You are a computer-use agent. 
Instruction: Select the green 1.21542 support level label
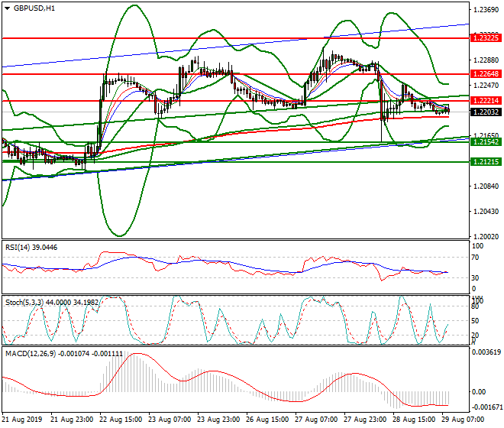point(486,142)
